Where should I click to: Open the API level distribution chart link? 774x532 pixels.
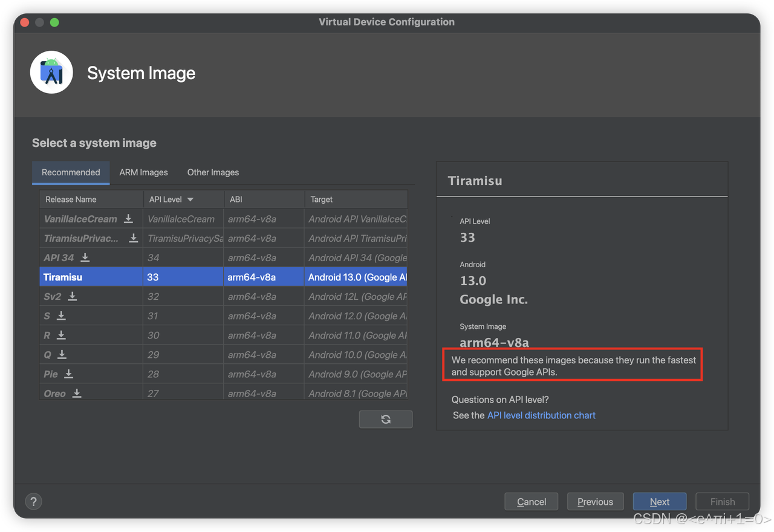click(541, 415)
